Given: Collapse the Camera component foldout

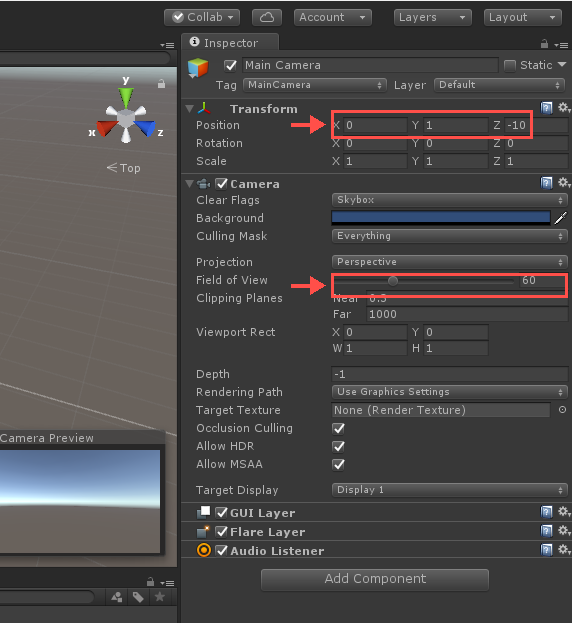Looking at the screenshot, I should click(190, 184).
